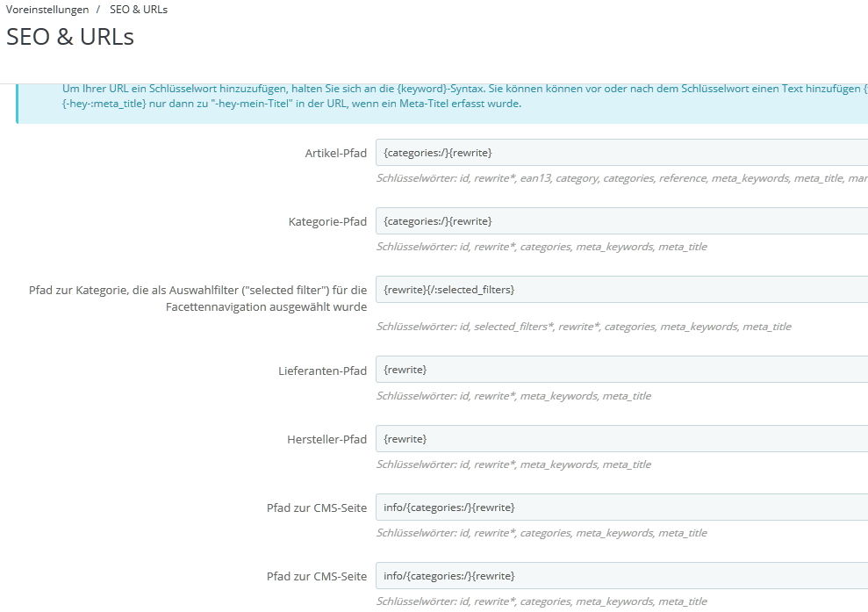Image resolution: width=868 pixels, height=612 pixels.
Task: Click into the Artikel-Pfad input field
Action: point(527,152)
